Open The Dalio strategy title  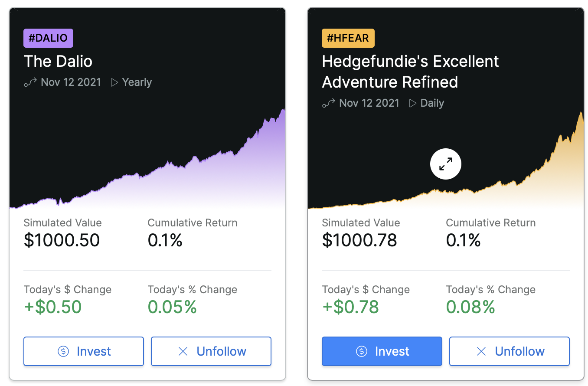coord(58,61)
